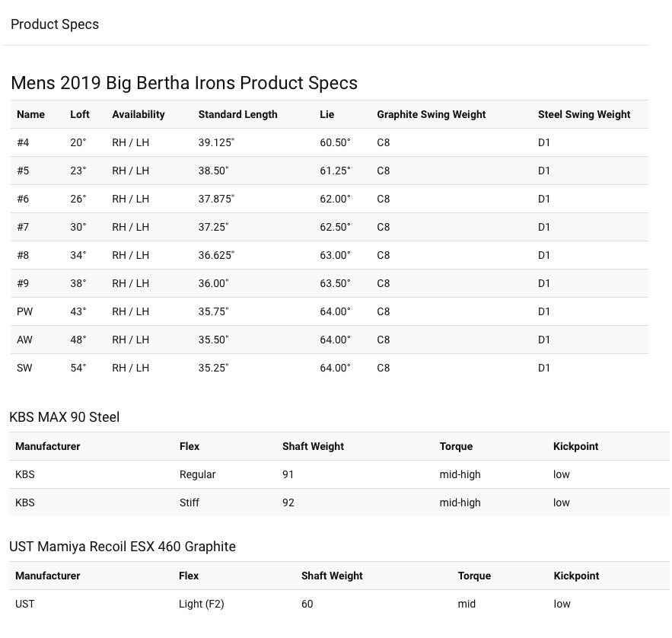Select the 48° loft value

pyautogui.click(x=78, y=340)
